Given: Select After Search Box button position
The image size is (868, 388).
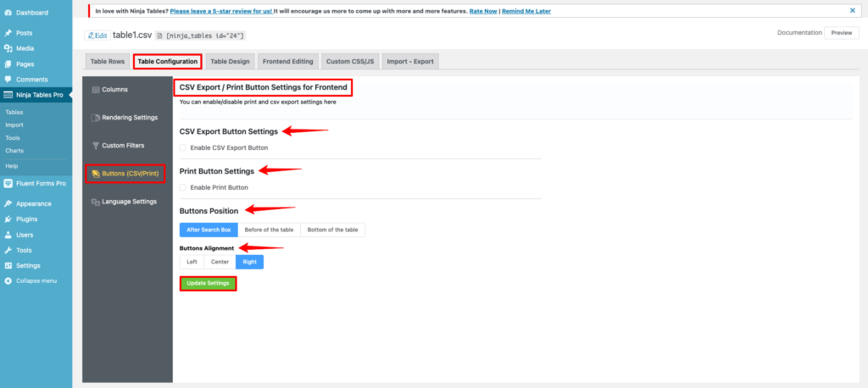Looking at the screenshot, I should [x=209, y=230].
